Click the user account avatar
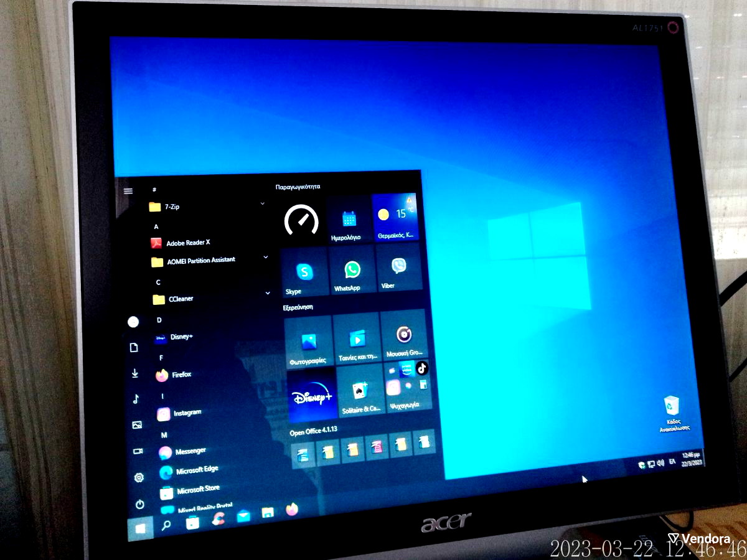This screenshot has height=560, width=747. tap(133, 322)
